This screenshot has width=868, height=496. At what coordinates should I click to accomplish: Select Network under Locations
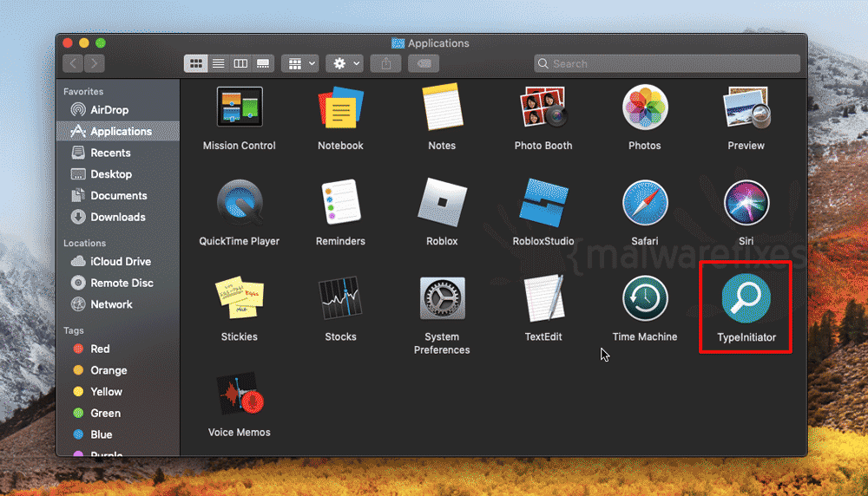point(118,304)
